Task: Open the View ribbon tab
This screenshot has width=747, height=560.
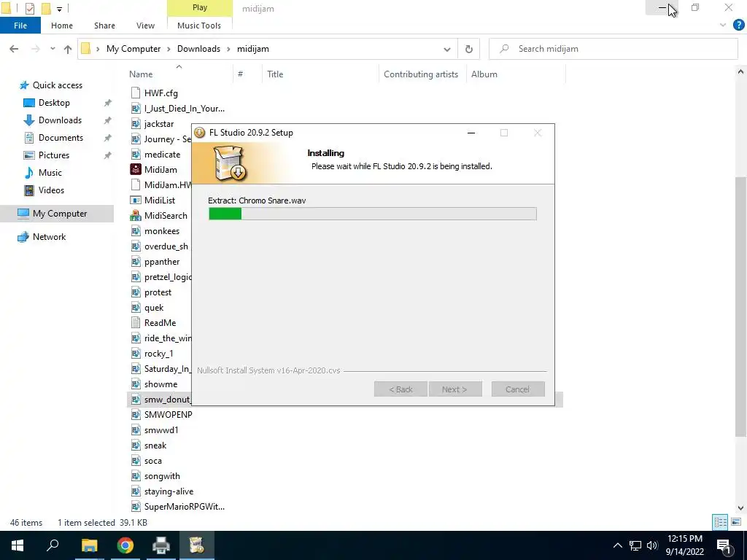Action: (x=145, y=26)
